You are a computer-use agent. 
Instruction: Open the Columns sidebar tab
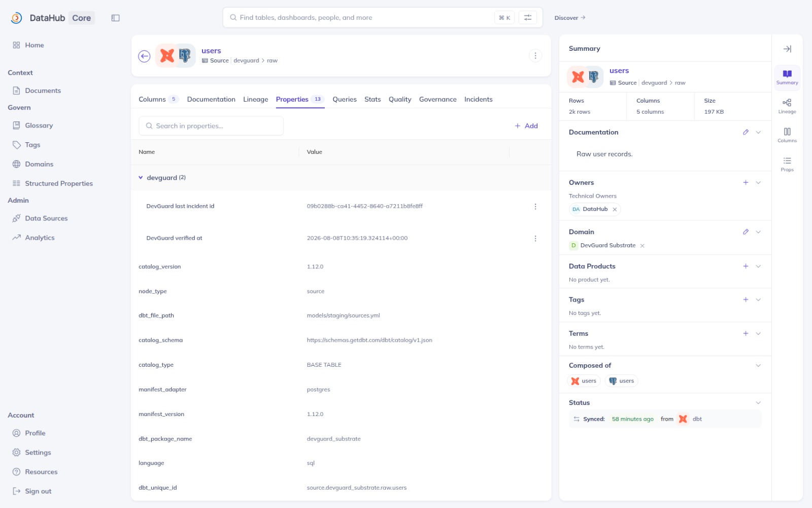pos(787,135)
